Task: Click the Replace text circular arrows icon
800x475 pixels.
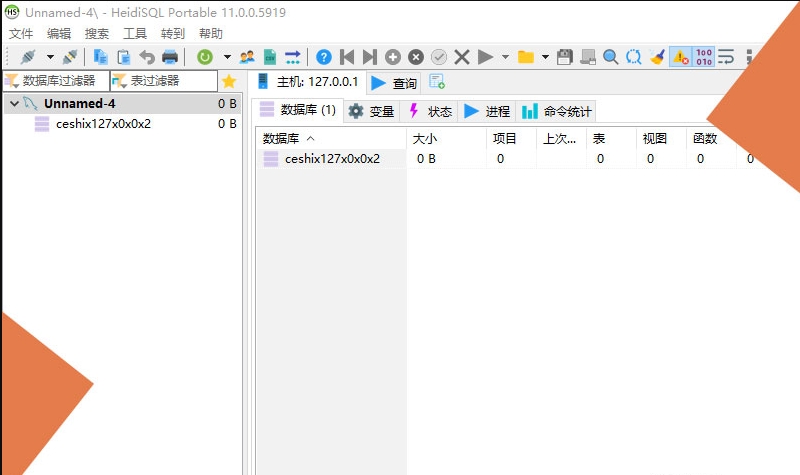Action: (x=634, y=57)
